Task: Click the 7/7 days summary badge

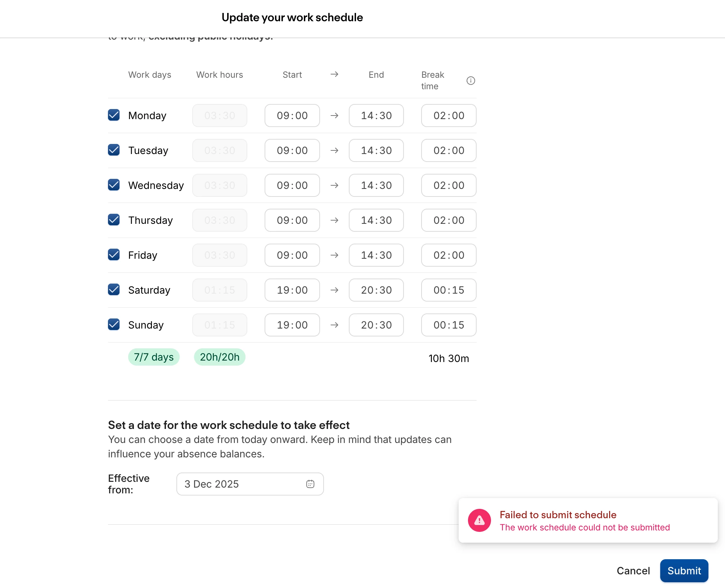Action: tap(154, 357)
